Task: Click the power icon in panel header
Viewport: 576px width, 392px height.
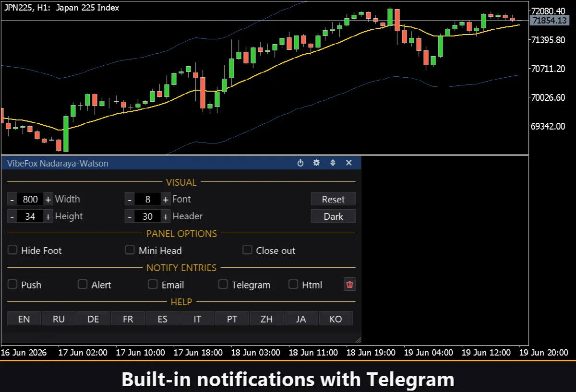Action: [300, 163]
